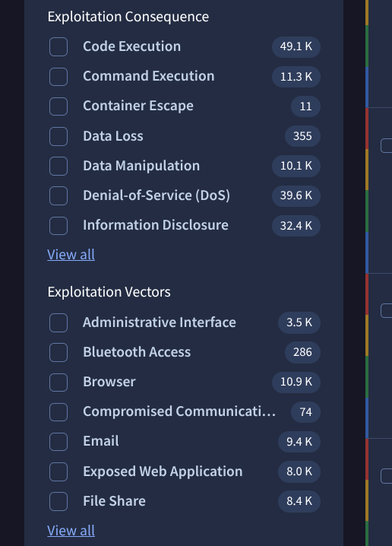This screenshot has width=392, height=546.
Task: Click the 11.3 K count badge
Action: (x=296, y=77)
